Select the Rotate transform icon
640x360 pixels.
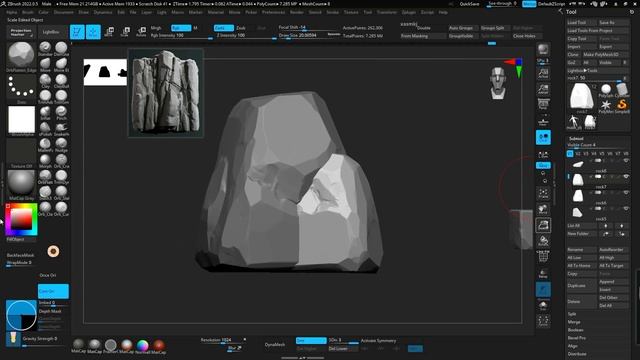pos(141,32)
